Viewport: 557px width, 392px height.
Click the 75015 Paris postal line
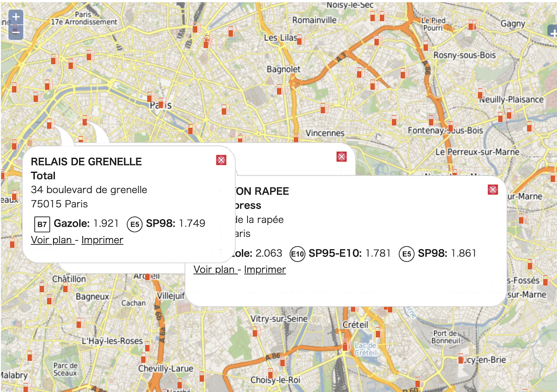(x=59, y=204)
